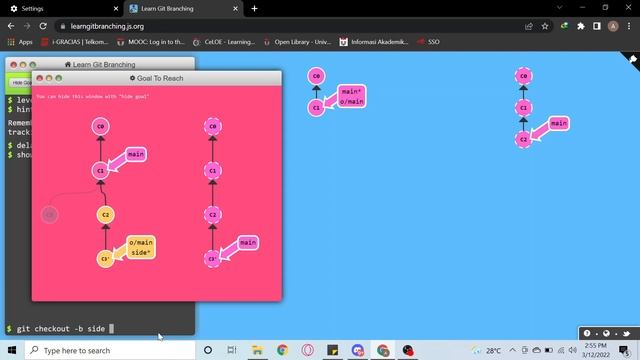Share this page icon in address bar
Image resolution: width=640 pixels, height=360 pixels.
coord(529,27)
